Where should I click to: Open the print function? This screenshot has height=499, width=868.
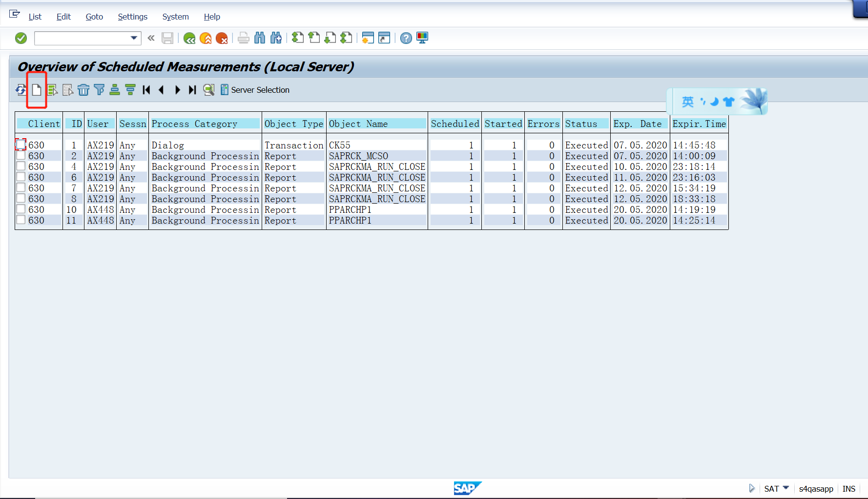244,38
